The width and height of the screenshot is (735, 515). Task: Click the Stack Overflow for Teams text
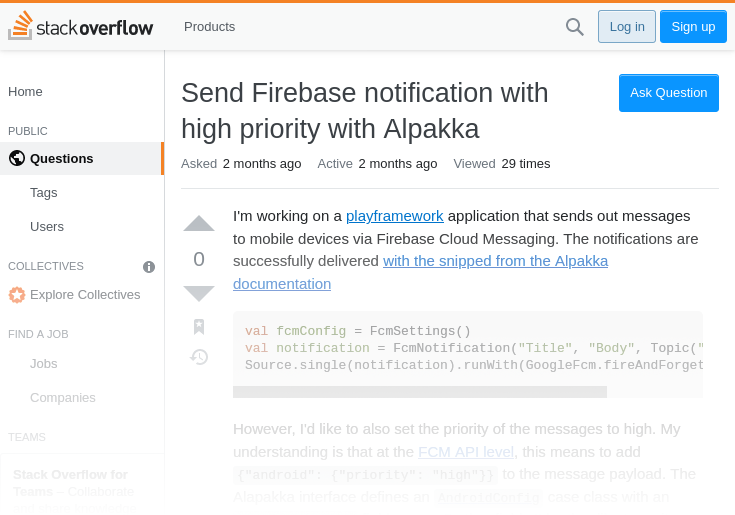(70, 483)
